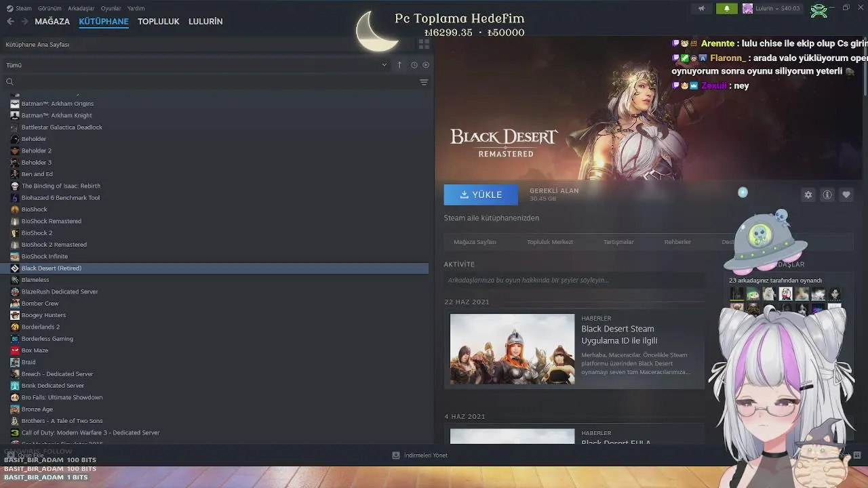Open the Arkadaşlar menu

81,9
